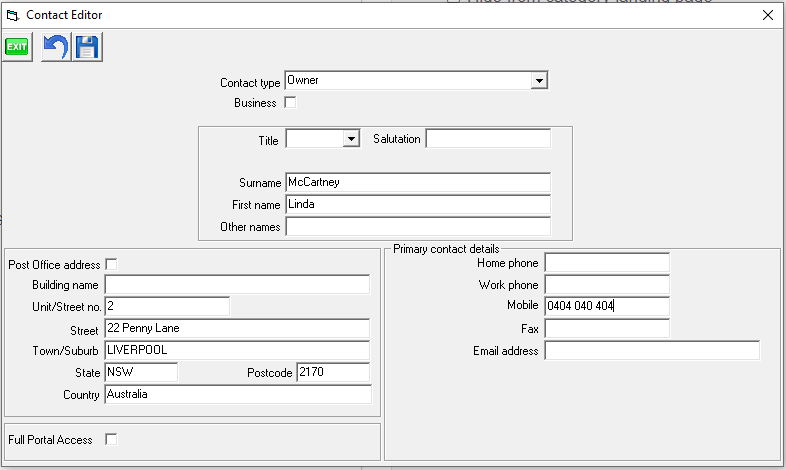The height and width of the screenshot is (470, 786).
Task: Expand the Title dropdown arrow
Action: click(x=351, y=138)
